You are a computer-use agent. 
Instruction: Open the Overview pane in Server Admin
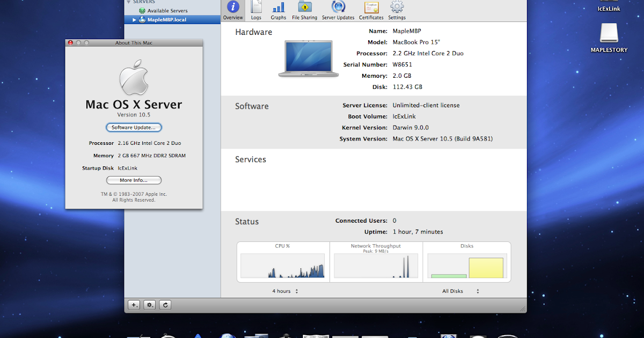pyautogui.click(x=232, y=9)
